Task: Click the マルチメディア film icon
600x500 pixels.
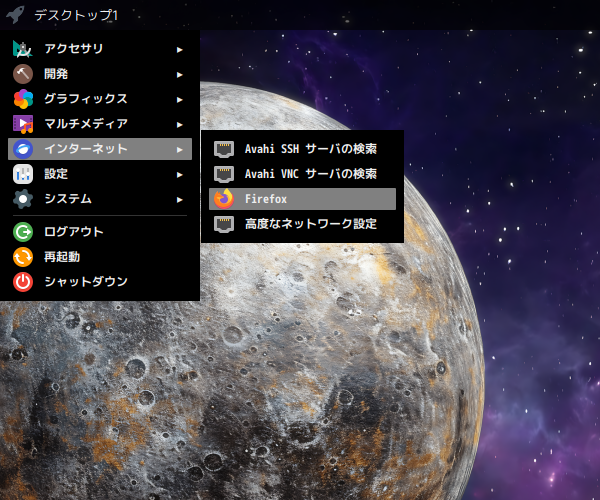Action: [23, 124]
